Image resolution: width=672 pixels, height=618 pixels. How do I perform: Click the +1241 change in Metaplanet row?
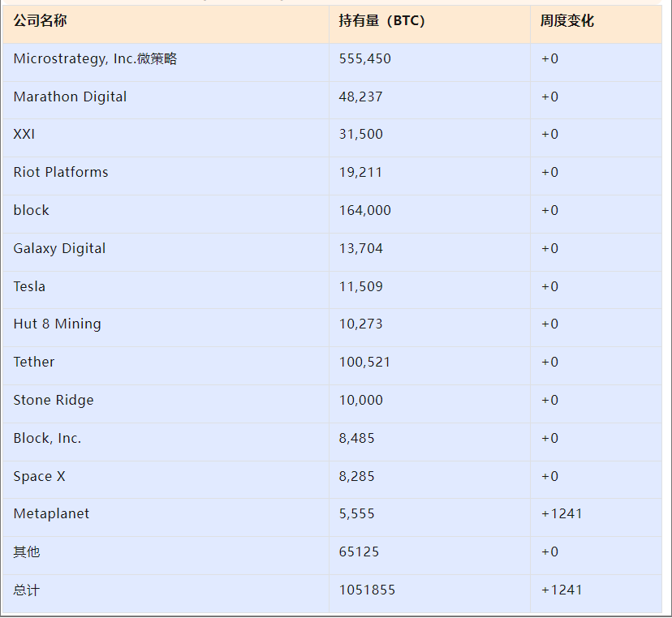562,513
